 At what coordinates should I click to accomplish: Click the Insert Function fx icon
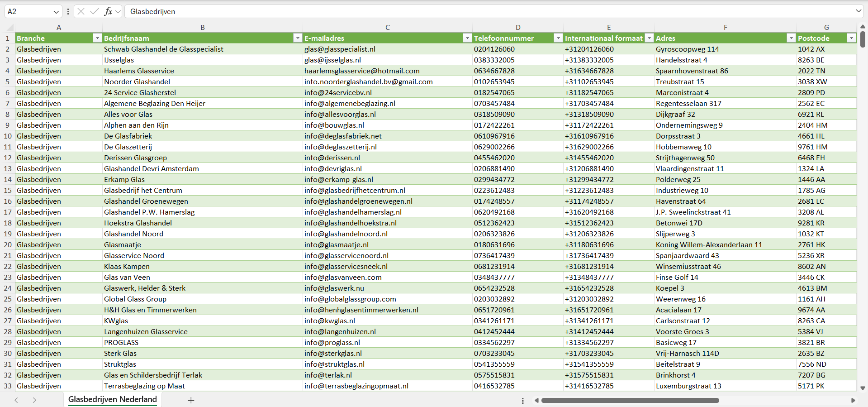tap(108, 11)
